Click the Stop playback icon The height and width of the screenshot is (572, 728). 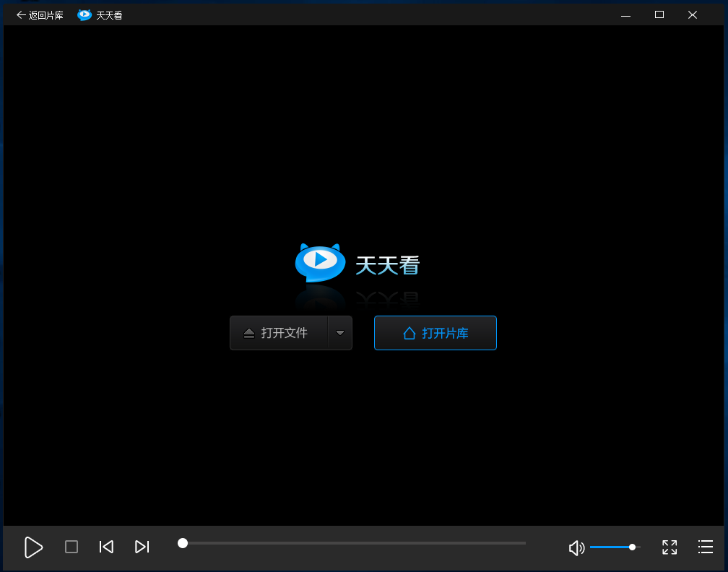coord(71,547)
